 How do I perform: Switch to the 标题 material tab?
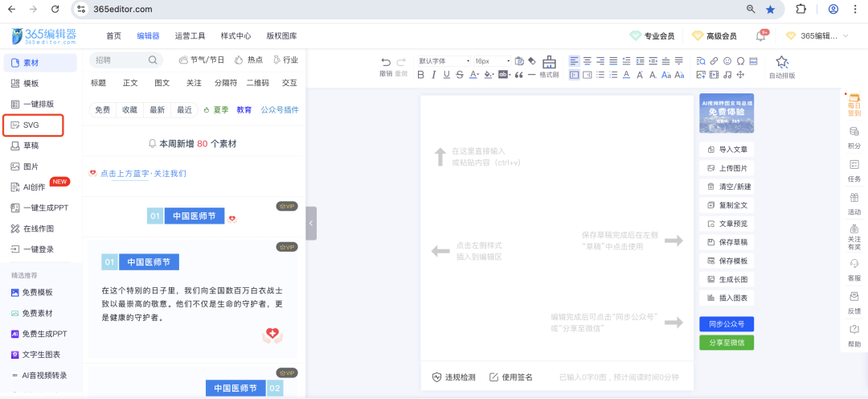(x=98, y=83)
